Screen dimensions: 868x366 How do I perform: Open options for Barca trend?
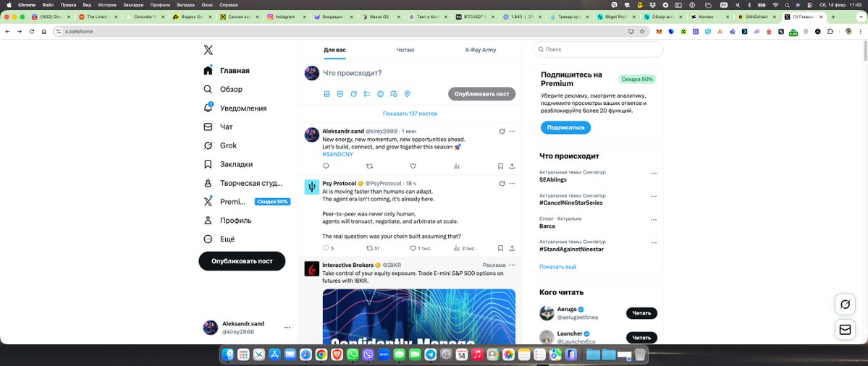[654, 219]
